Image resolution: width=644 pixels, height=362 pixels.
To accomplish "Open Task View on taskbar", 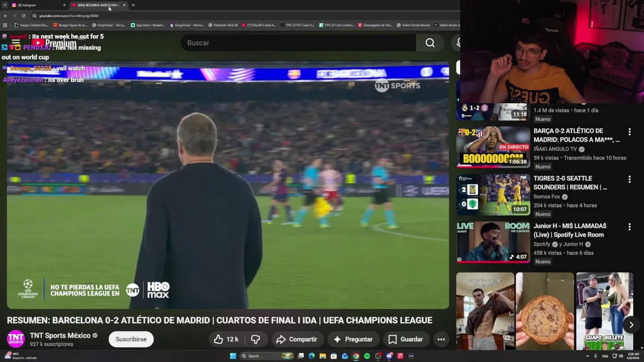I will [x=301, y=356].
